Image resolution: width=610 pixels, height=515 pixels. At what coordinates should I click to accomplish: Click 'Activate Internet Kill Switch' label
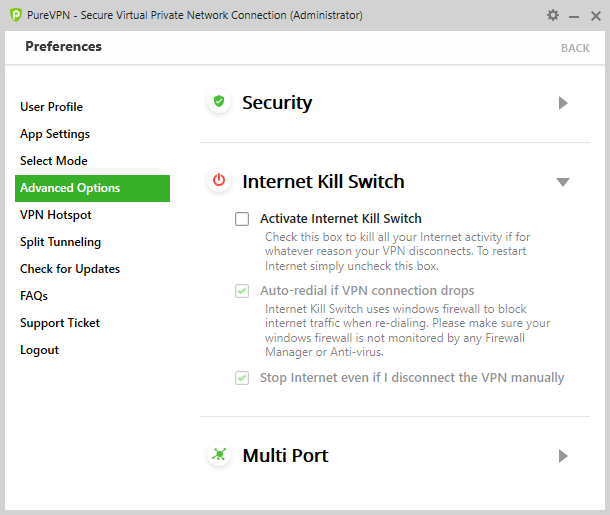pyautogui.click(x=341, y=219)
